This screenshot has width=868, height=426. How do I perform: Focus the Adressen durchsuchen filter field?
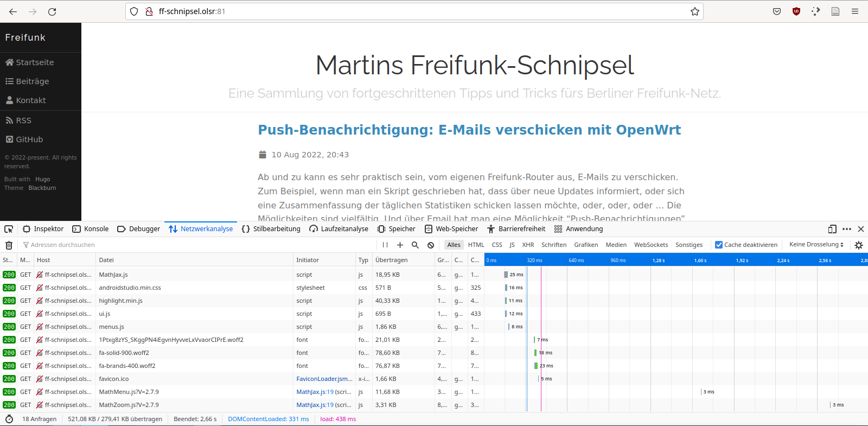point(197,245)
